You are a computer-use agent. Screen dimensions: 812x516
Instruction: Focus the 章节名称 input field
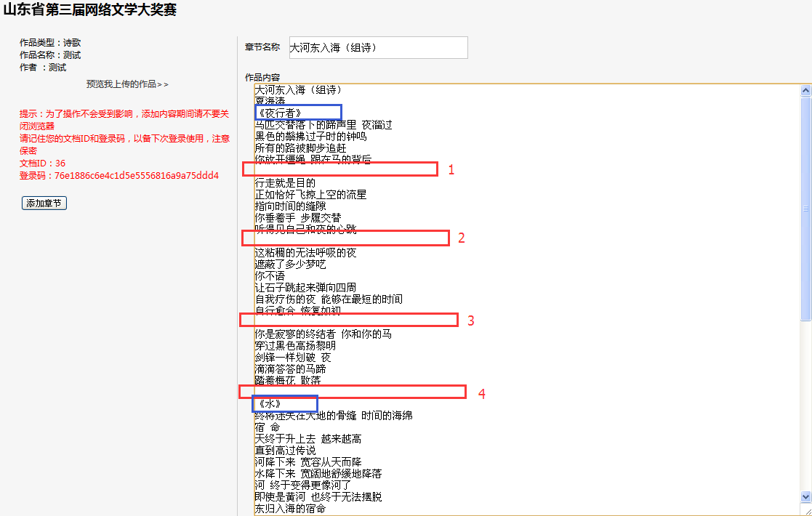pyautogui.click(x=378, y=48)
